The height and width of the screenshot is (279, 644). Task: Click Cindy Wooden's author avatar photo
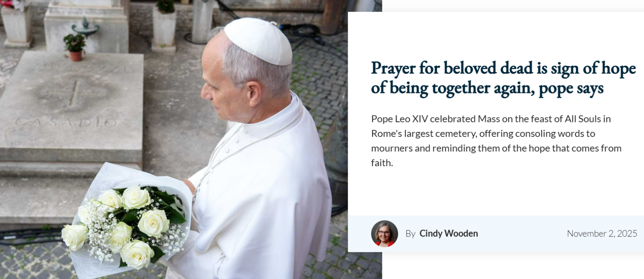coord(384,234)
